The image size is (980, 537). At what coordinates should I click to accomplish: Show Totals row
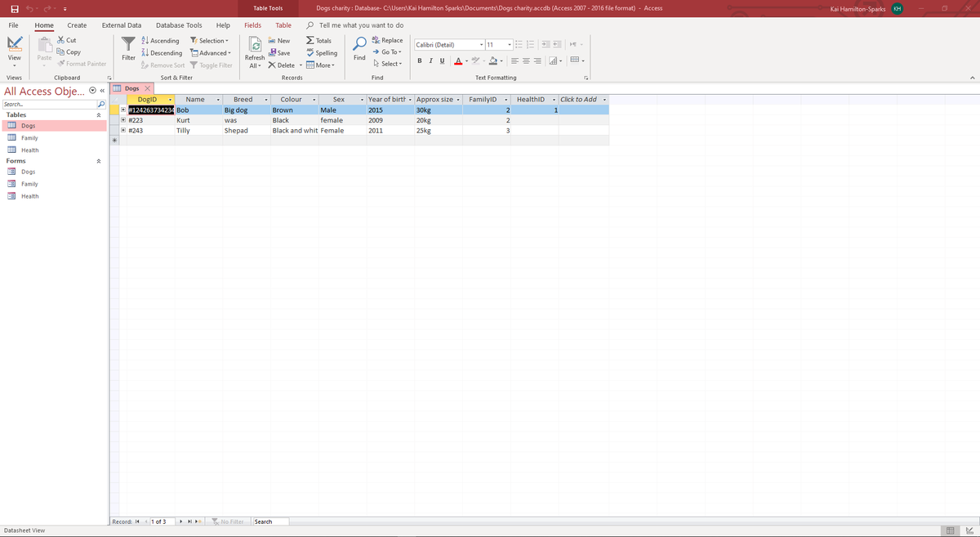tap(319, 41)
